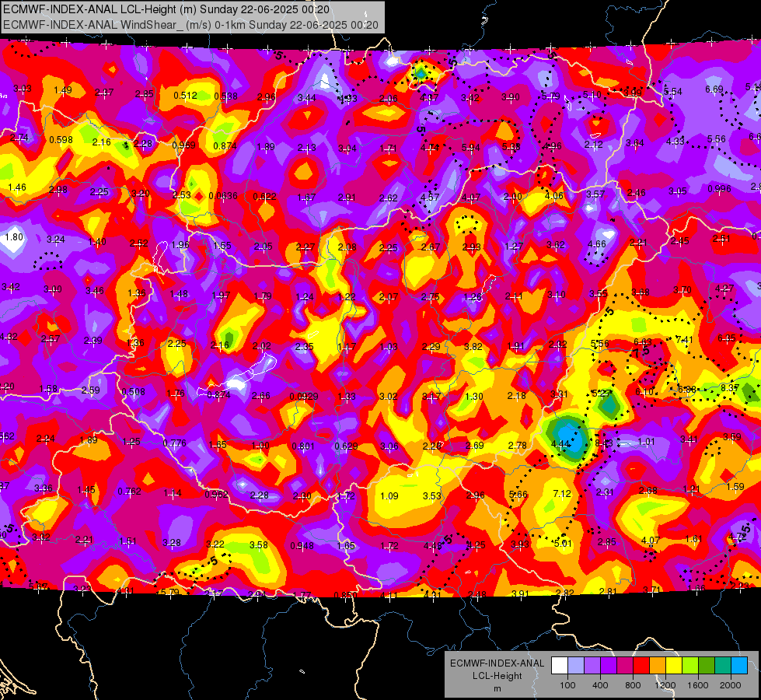This screenshot has height=700, width=761.
Task: Click the wind shear value 0.0636
Action: click(223, 196)
